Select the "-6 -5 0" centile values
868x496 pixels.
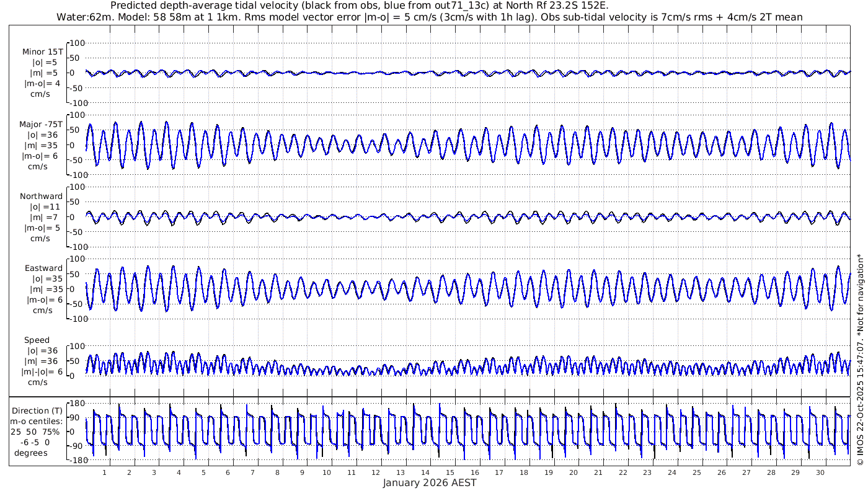click(x=34, y=443)
